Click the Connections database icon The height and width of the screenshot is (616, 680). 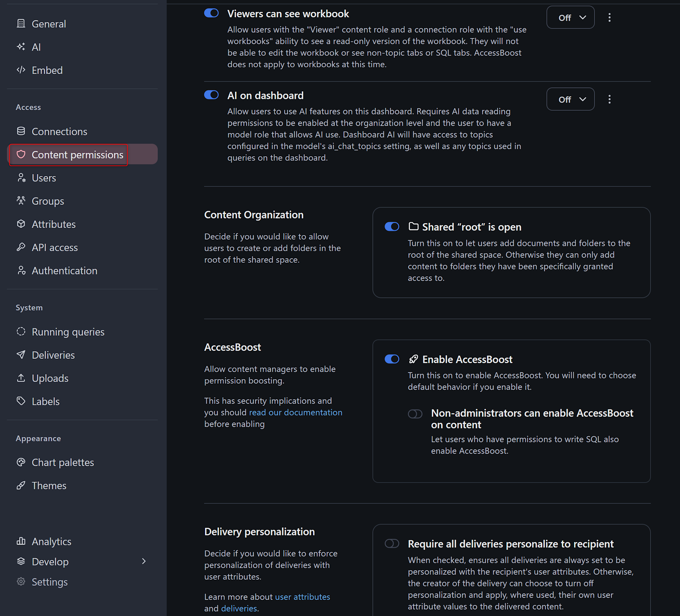click(x=21, y=131)
